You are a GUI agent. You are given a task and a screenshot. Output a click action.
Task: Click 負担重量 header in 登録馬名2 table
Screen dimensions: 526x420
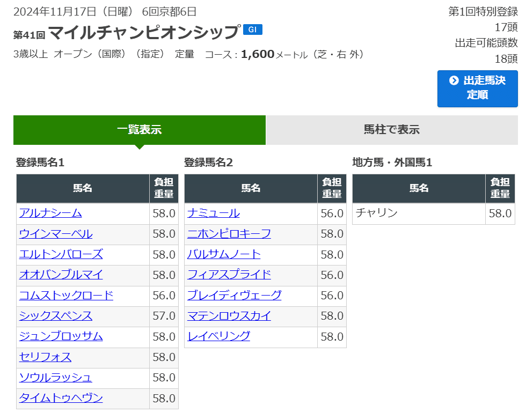point(332,188)
